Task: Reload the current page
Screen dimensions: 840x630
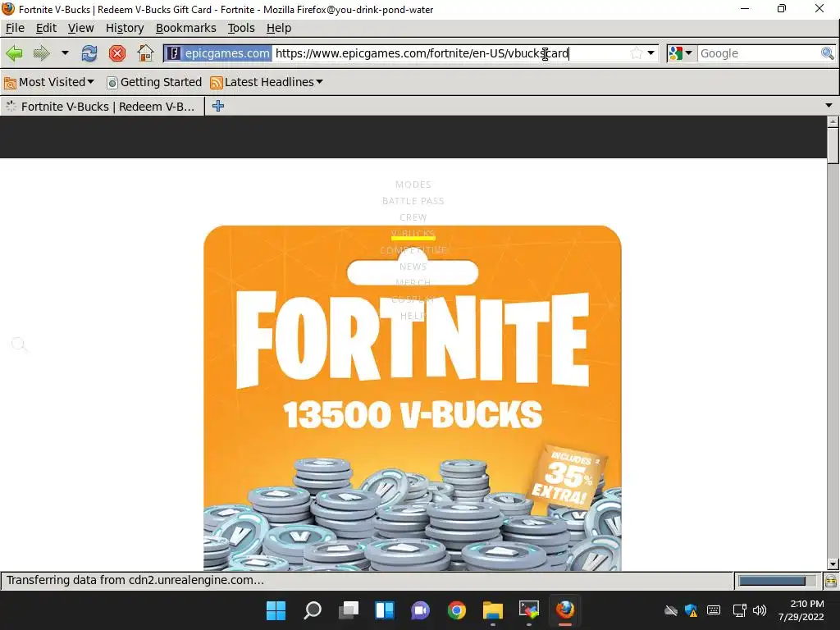Action: (x=89, y=53)
